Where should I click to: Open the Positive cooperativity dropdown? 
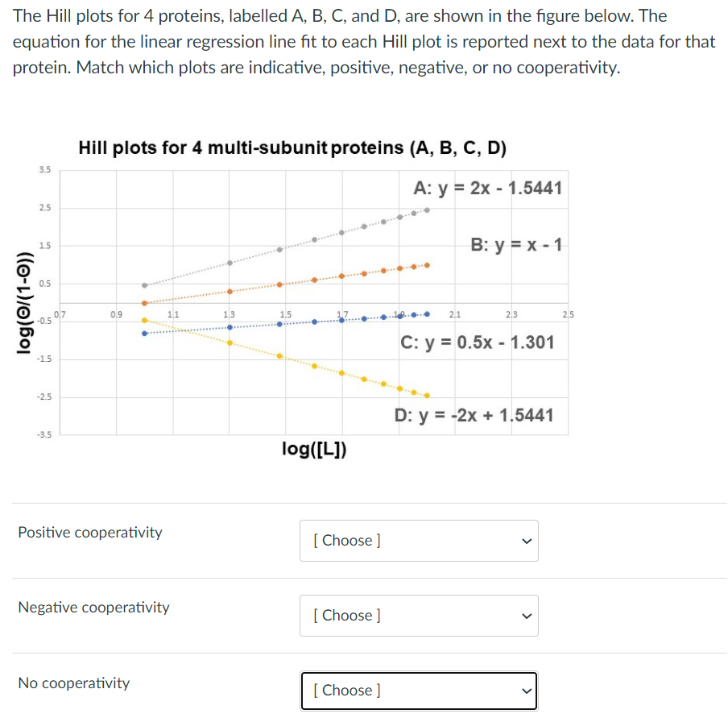(x=418, y=541)
